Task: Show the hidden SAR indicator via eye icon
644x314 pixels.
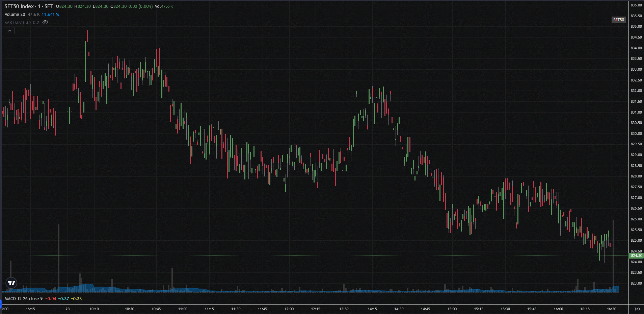Action: pos(45,23)
